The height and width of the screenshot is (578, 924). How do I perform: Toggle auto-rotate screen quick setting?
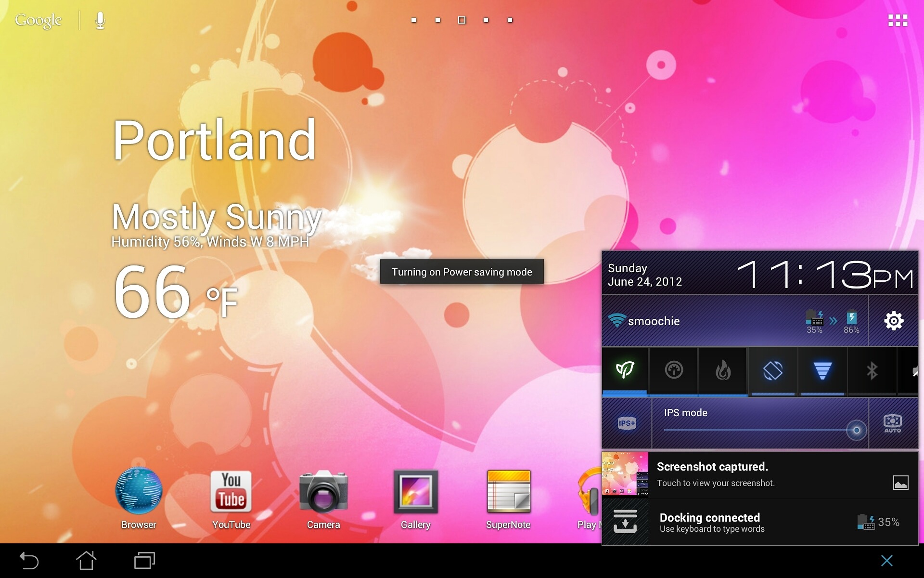pyautogui.click(x=772, y=370)
